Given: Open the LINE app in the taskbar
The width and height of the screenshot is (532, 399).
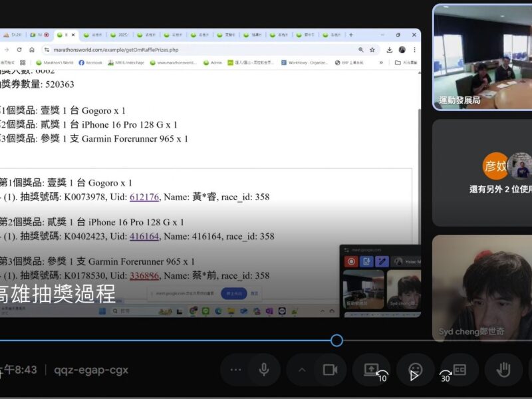Looking at the screenshot, I should coord(205,311).
